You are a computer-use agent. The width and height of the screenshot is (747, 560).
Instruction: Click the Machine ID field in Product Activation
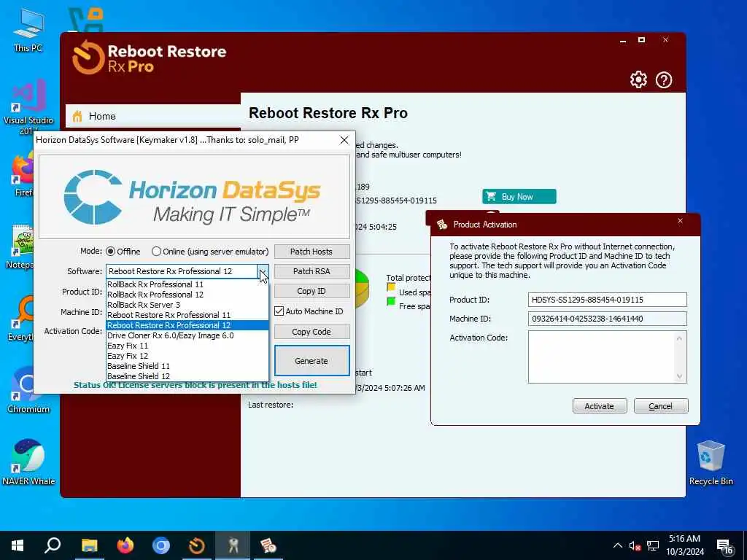pyautogui.click(x=607, y=319)
